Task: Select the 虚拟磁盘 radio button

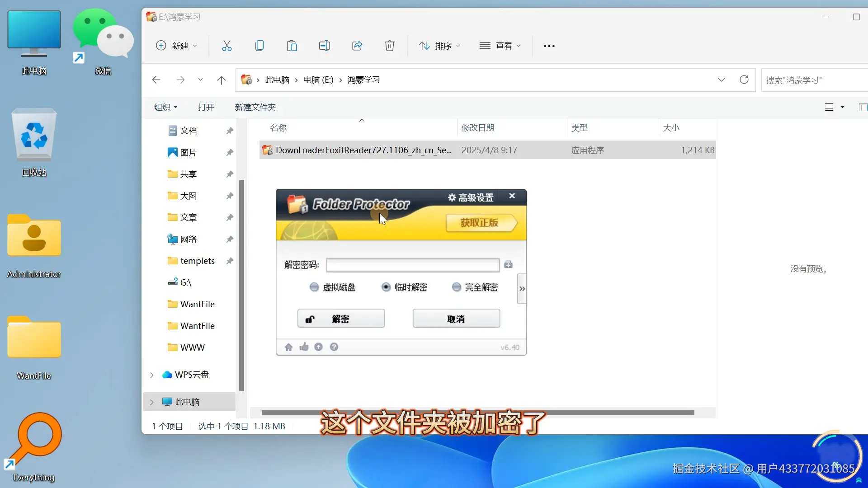Action: (314, 287)
